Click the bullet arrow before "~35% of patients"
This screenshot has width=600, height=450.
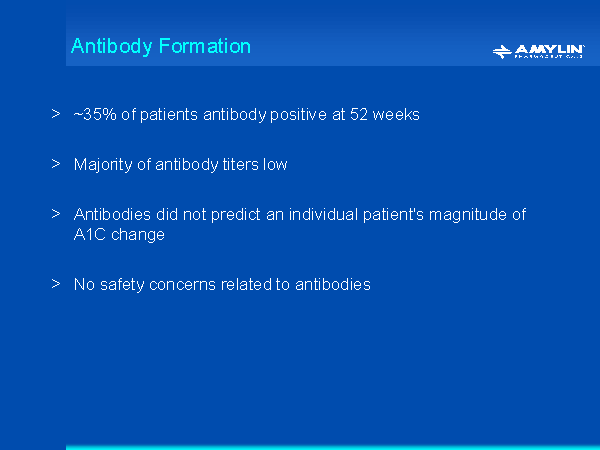click(56, 114)
